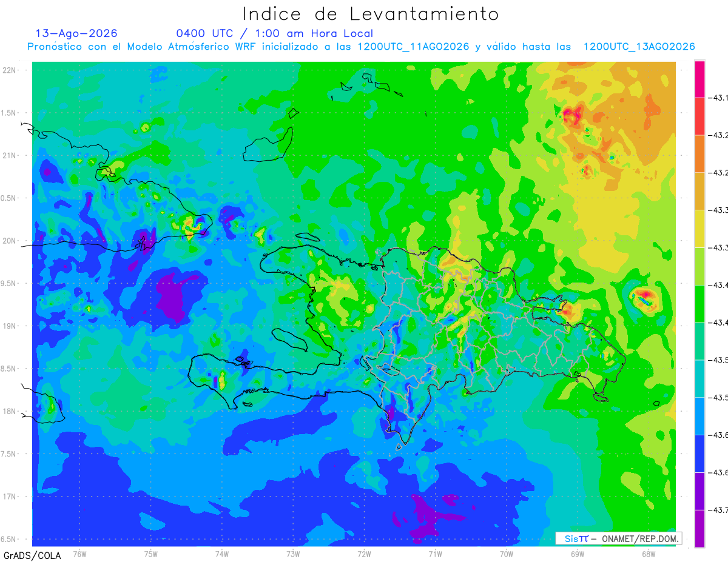
Task: Select the red swatch in the colorbar
Action: coord(699,116)
